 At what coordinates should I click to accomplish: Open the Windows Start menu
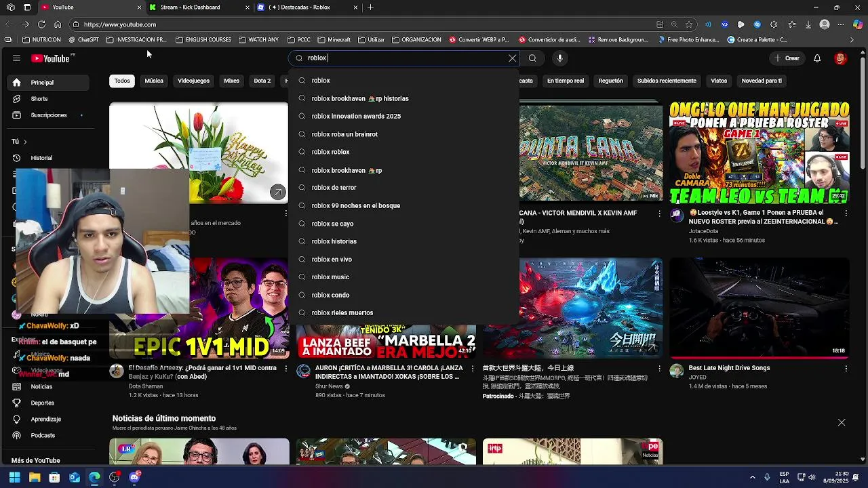click(x=14, y=477)
